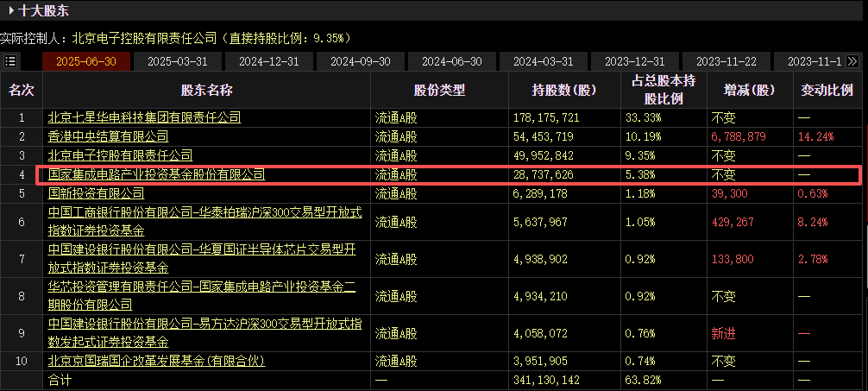Open the 2024-09-30 report tab
The image size is (868, 391).
[x=361, y=61]
